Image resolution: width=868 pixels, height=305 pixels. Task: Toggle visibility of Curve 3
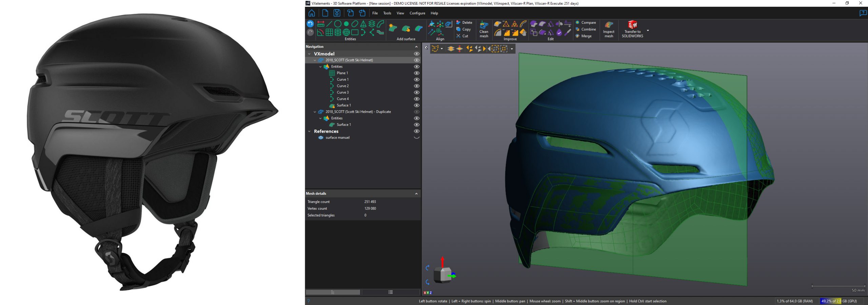[417, 93]
